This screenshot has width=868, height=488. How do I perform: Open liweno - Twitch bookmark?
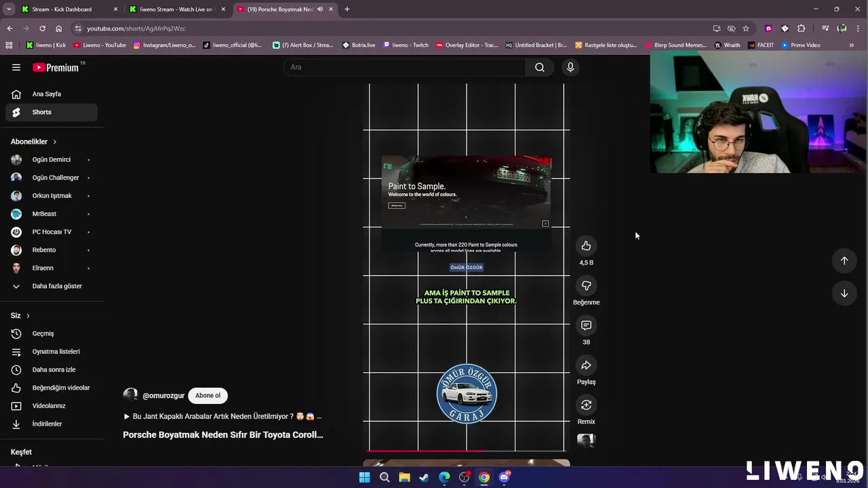406,45
